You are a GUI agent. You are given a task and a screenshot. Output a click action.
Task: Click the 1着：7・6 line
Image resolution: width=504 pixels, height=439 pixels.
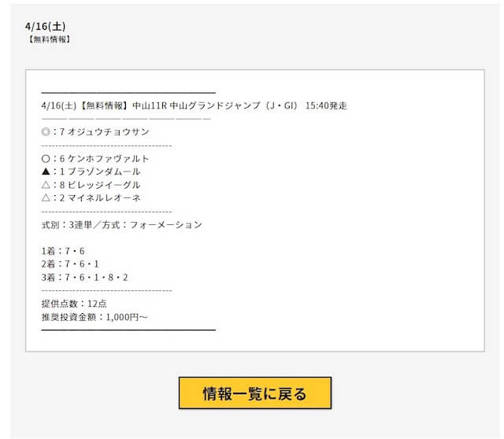click(63, 251)
